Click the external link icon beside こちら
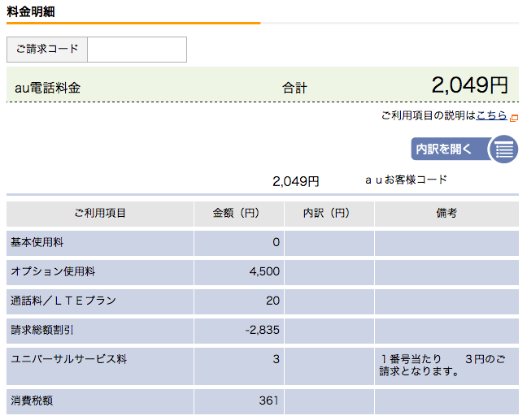This screenshot has width=527, height=420. point(514,118)
